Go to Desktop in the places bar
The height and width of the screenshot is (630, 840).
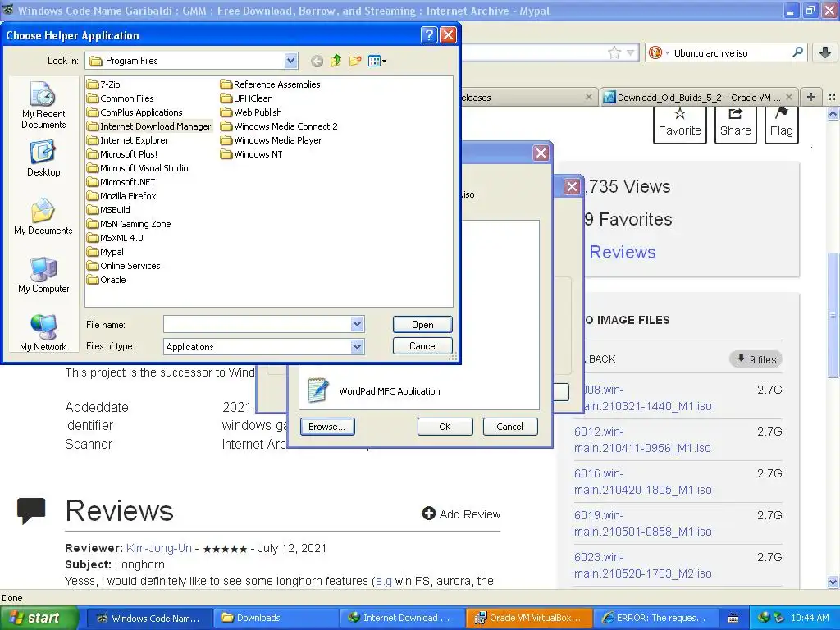[x=43, y=158]
